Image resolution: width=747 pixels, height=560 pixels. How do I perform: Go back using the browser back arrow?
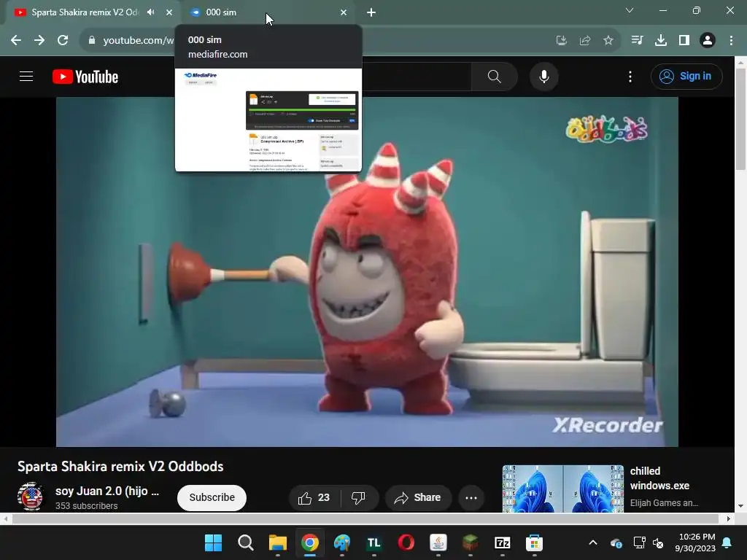point(16,41)
